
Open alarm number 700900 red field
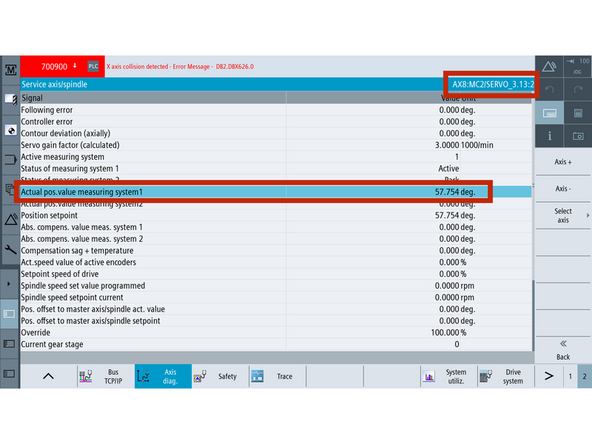(62, 66)
